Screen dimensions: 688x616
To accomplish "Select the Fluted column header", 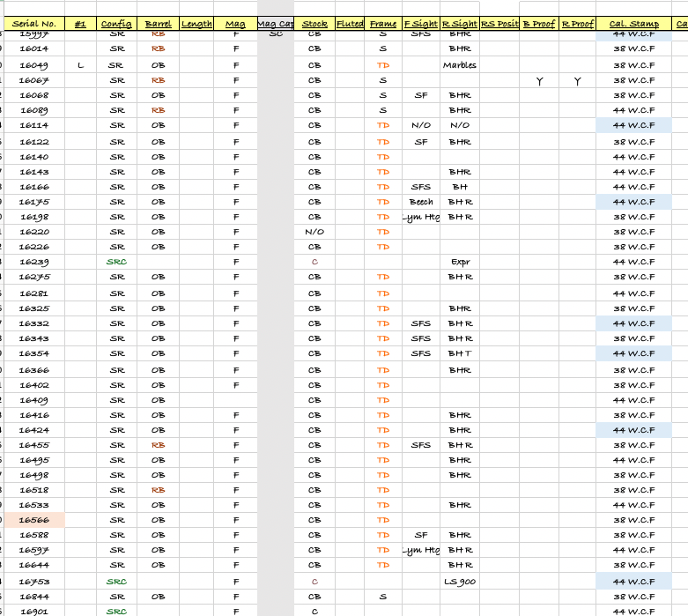I will coord(350,24).
